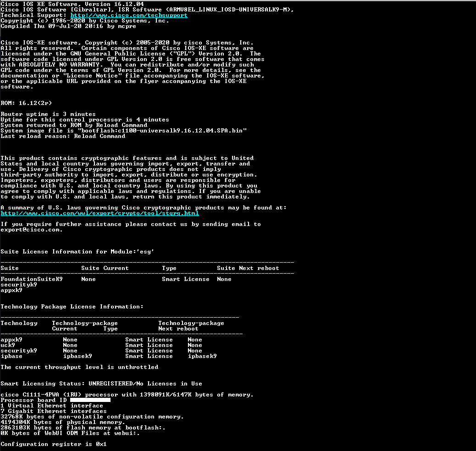This screenshot has height=451, width=476.
Task: Open the crypto export stqrg.html link
Action: [100, 213]
